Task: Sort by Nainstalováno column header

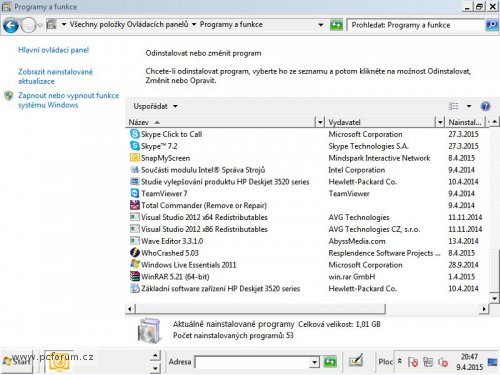Action: click(x=465, y=122)
